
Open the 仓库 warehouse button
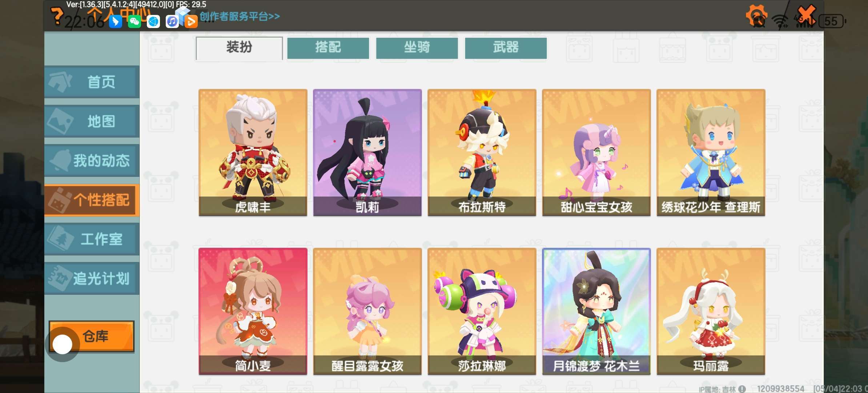(x=92, y=336)
